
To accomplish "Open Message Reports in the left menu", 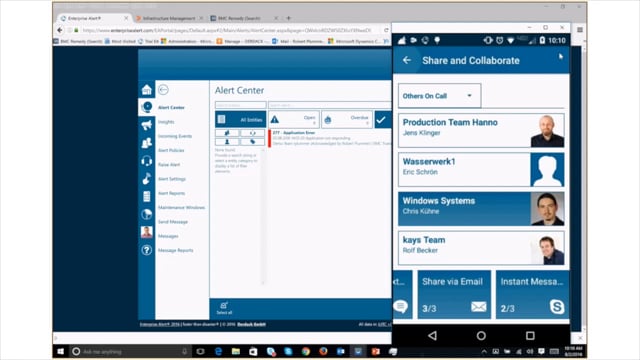I will coord(176,250).
